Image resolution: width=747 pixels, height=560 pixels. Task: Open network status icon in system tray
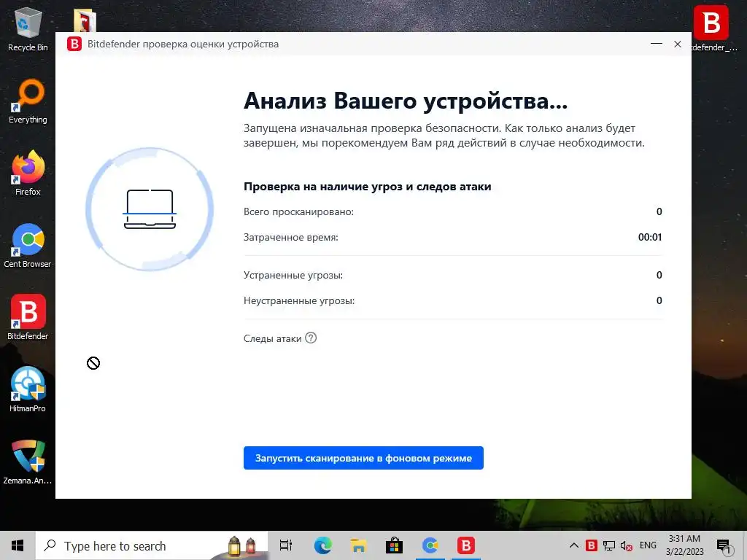[x=609, y=545]
